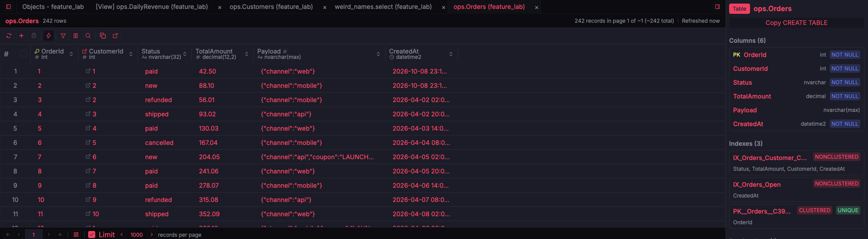The image size is (868, 239).
Task: Select the IX_Orders_Customer_C... index entry
Action: click(x=796, y=163)
